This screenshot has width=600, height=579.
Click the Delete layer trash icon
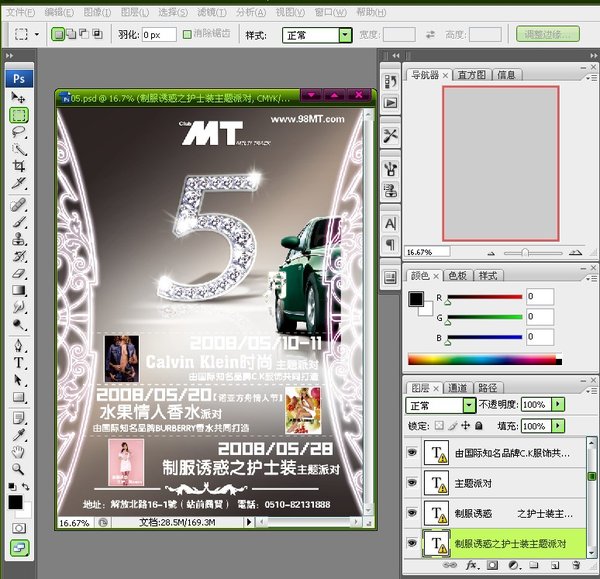click(x=574, y=566)
